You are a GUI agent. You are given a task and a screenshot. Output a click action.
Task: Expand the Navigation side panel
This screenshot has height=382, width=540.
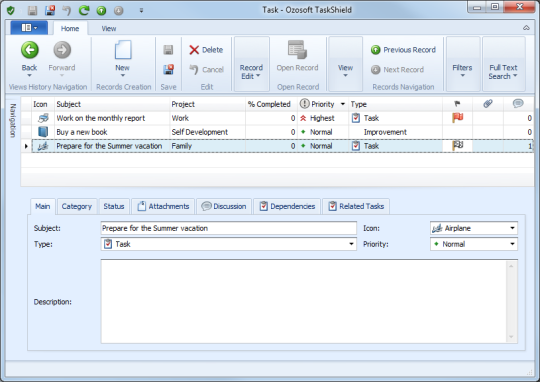(13, 120)
